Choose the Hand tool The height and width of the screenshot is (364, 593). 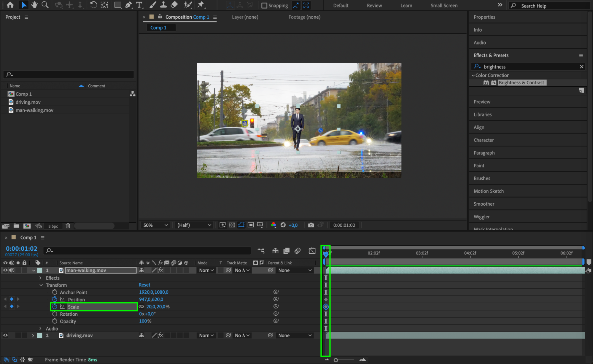[34, 5]
